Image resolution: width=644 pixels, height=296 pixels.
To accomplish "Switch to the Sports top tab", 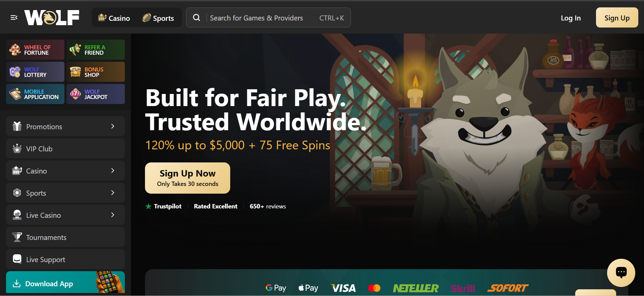I will pyautogui.click(x=158, y=18).
